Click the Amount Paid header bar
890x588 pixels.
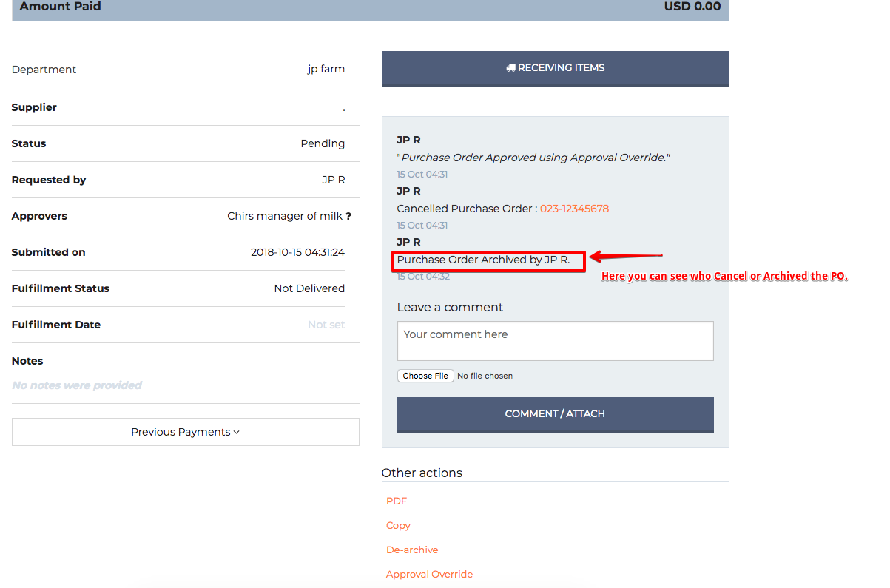coord(370,7)
